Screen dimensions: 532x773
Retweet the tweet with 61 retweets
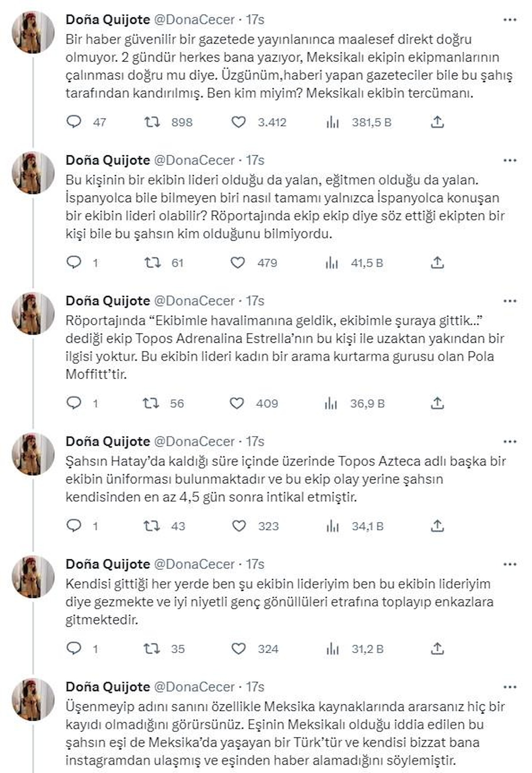point(153,263)
